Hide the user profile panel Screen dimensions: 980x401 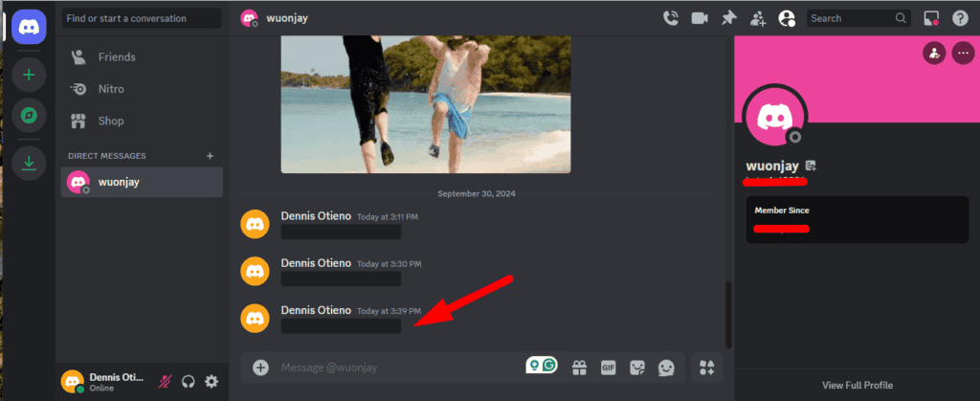(787, 17)
